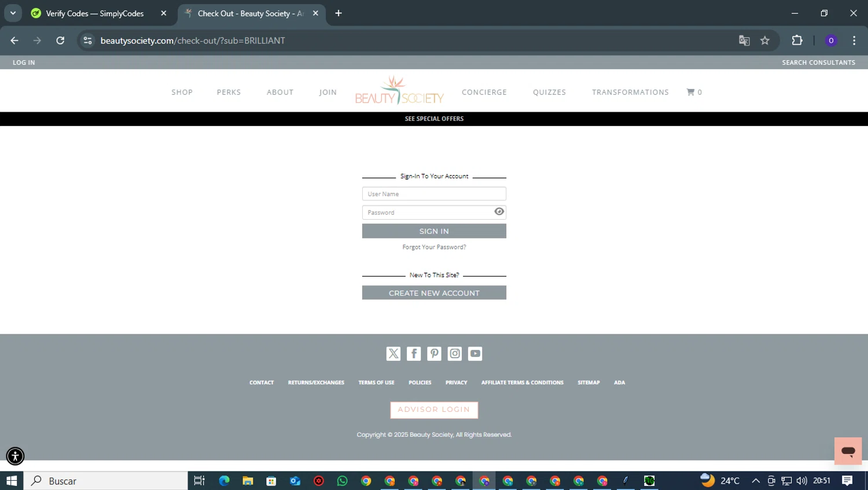Image resolution: width=868 pixels, height=490 pixels.
Task: Click the ADVISOR LOGIN button
Action: click(434, 410)
